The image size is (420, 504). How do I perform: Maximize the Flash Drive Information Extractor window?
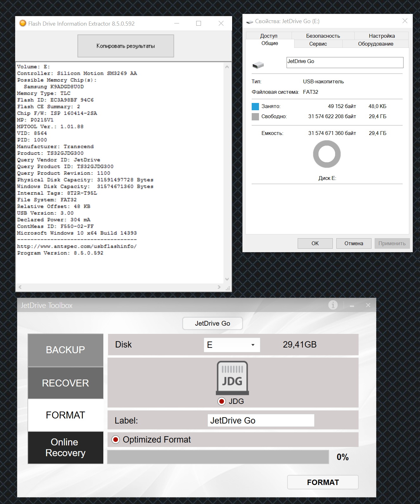(x=199, y=23)
